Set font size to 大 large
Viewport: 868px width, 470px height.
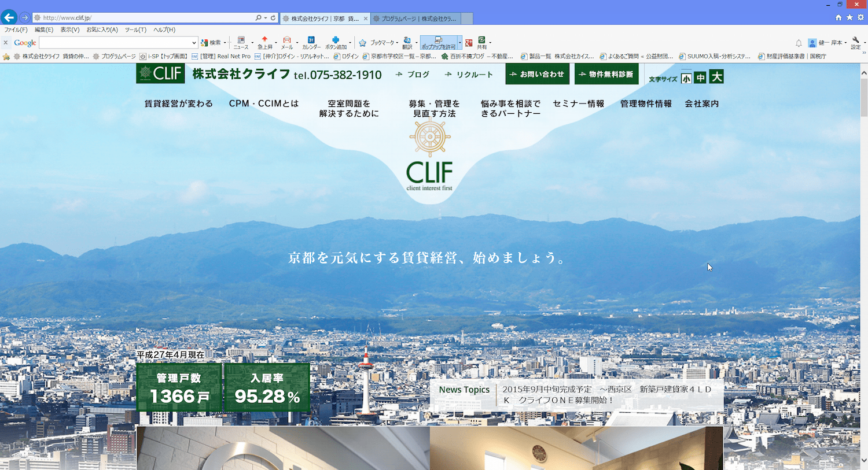tap(716, 76)
